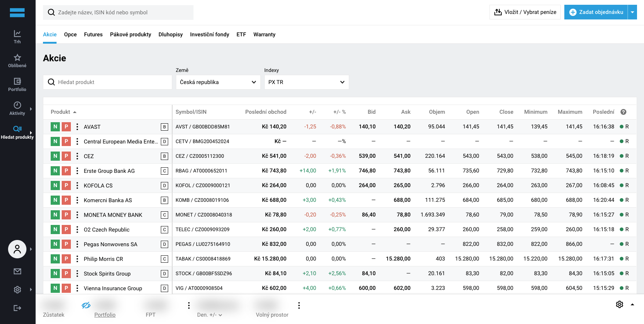Click Vložit / Vybrat peníze button
This screenshot has height=324, width=644.
click(525, 12)
